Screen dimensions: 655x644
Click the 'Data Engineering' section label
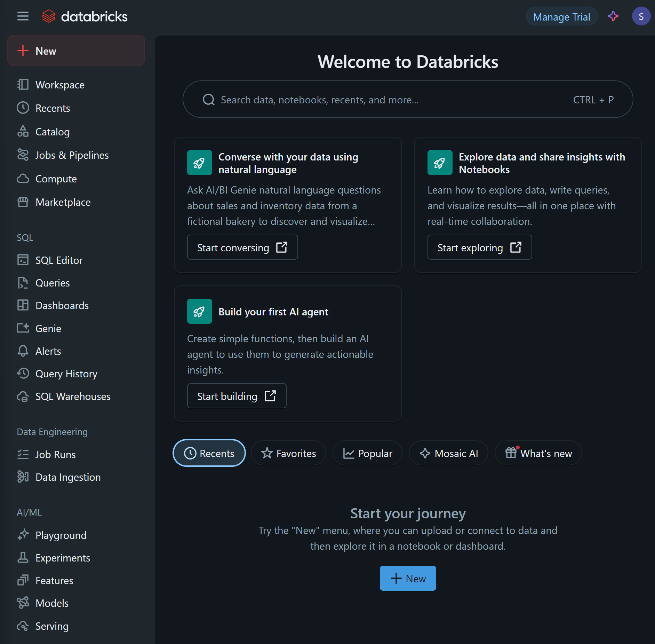[52, 432]
